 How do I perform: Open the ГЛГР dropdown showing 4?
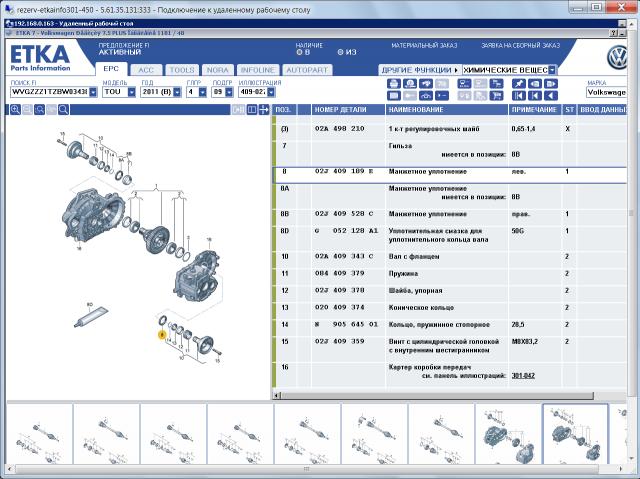(x=202, y=92)
